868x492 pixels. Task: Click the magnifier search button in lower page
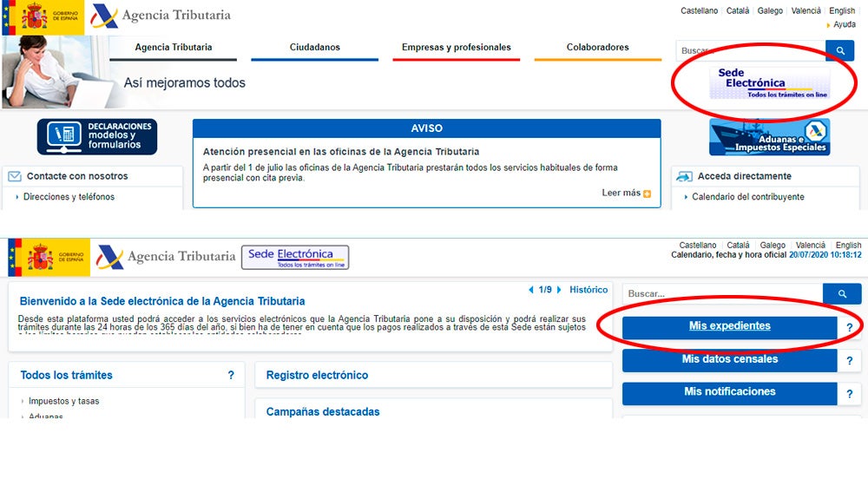click(x=842, y=294)
